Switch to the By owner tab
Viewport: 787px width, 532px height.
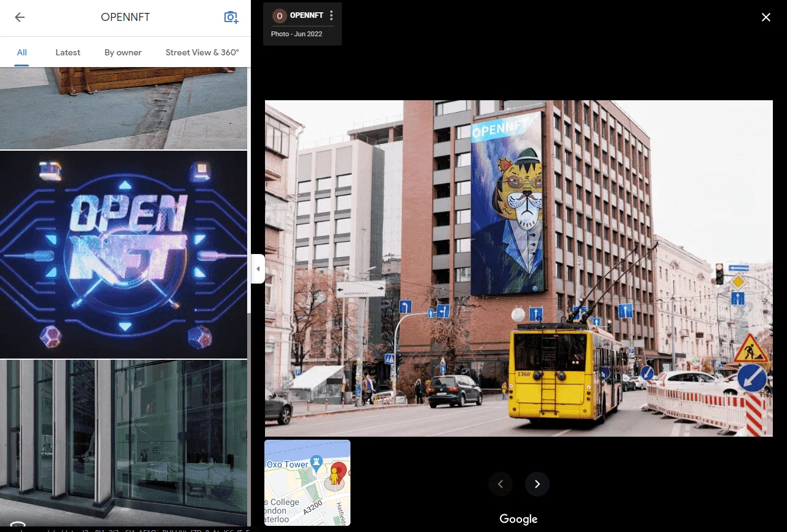point(123,52)
